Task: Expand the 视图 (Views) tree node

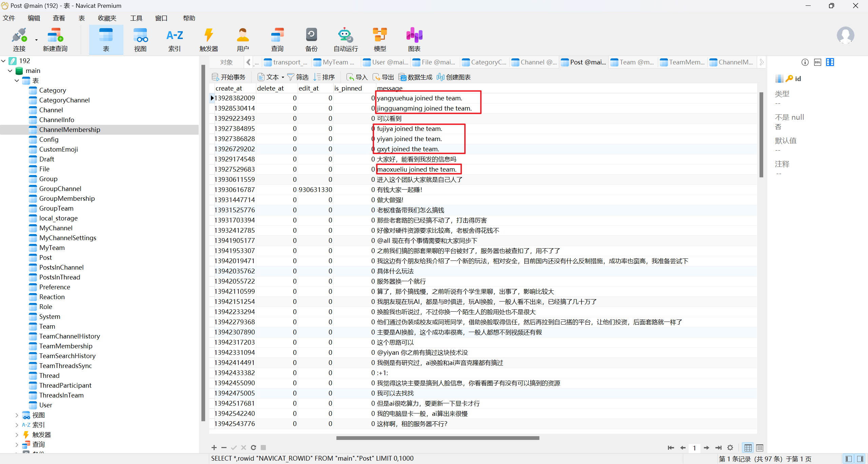Action: click(17, 415)
